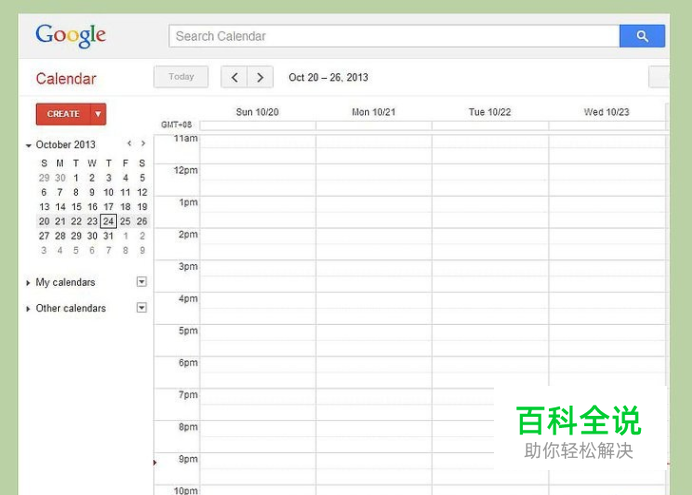Screen dimensions: 692x495
Task: Open the Calendar link in header
Action: click(x=66, y=79)
